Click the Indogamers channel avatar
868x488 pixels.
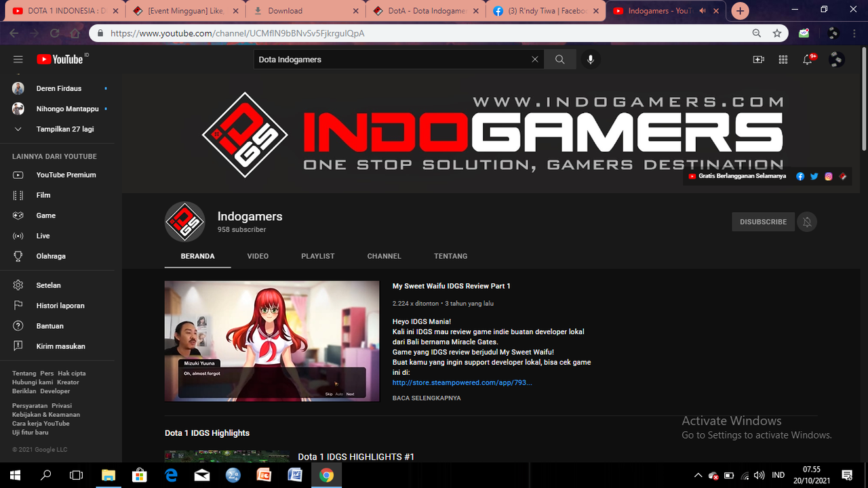tap(185, 222)
